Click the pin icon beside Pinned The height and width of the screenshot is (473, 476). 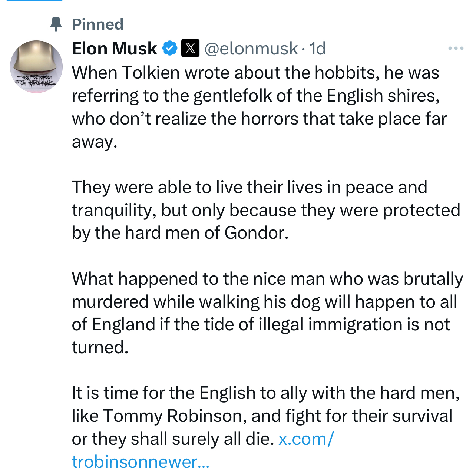coord(56,24)
